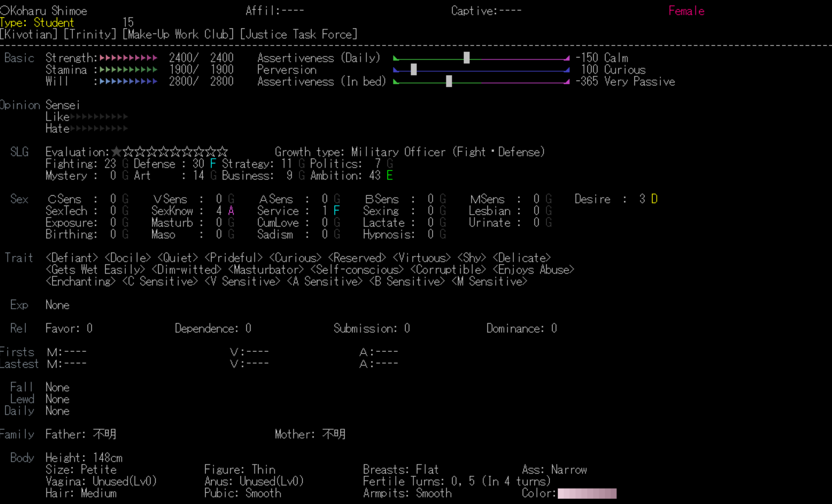
Task: Click the pink Color swatch
Action: click(x=587, y=493)
